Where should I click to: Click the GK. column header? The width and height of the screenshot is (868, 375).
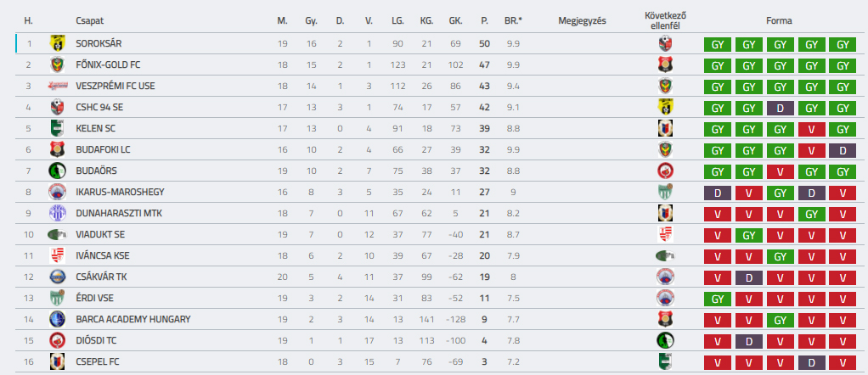[455, 20]
